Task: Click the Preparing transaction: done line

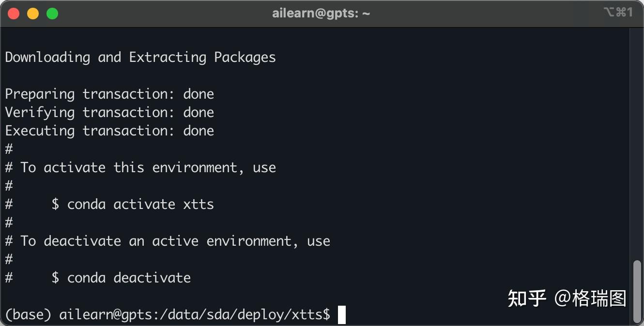Action: click(x=109, y=94)
